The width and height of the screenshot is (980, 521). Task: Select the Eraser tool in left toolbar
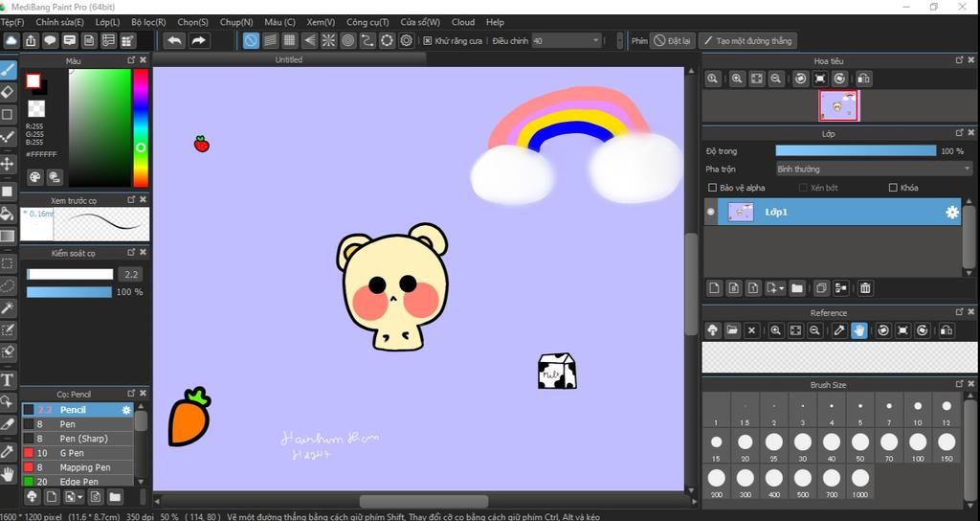8,92
